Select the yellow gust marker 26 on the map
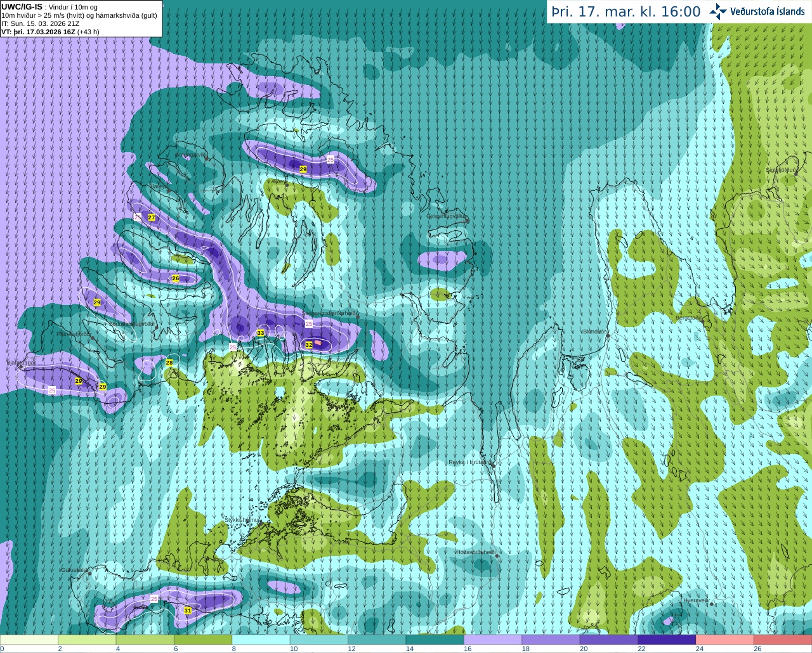812x653 pixels. click(176, 278)
